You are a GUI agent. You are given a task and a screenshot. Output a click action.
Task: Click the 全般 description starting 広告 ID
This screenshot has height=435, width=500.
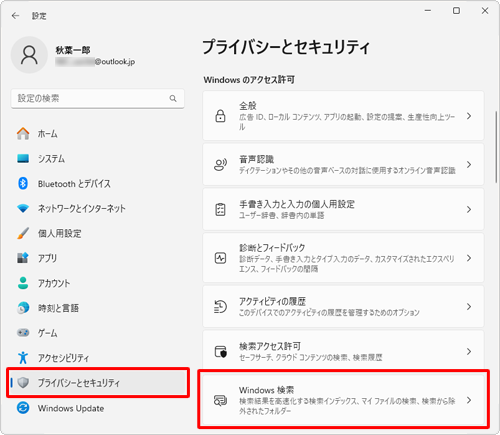pyautogui.click(x=347, y=122)
